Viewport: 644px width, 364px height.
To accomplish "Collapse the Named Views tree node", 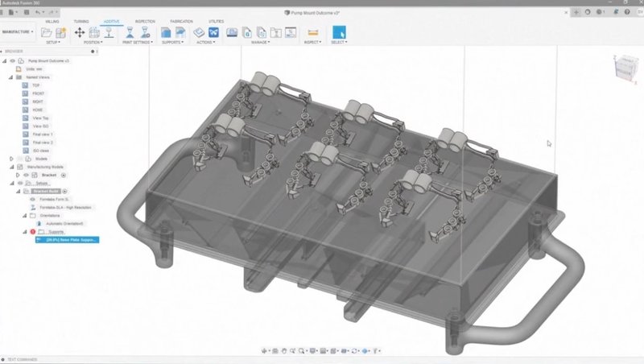I will [x=11, y=77].
